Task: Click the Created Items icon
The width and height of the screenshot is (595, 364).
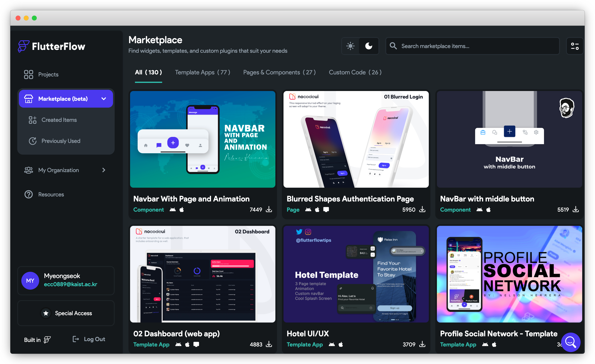Action: point(33,120)
